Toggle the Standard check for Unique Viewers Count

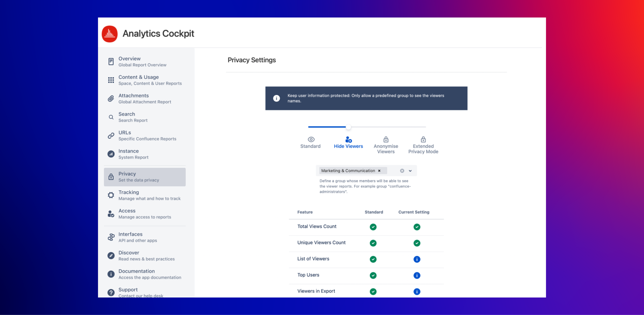click(373, 243)
